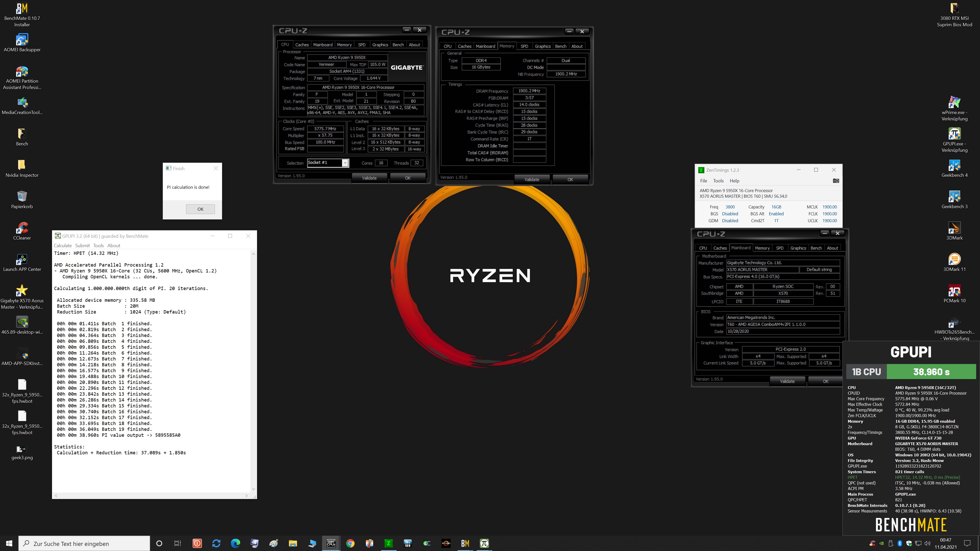Open MediaCreationTool desktop icon
Image resolution: width=980 pixels, height=551 pixels.
pos(22,106)
